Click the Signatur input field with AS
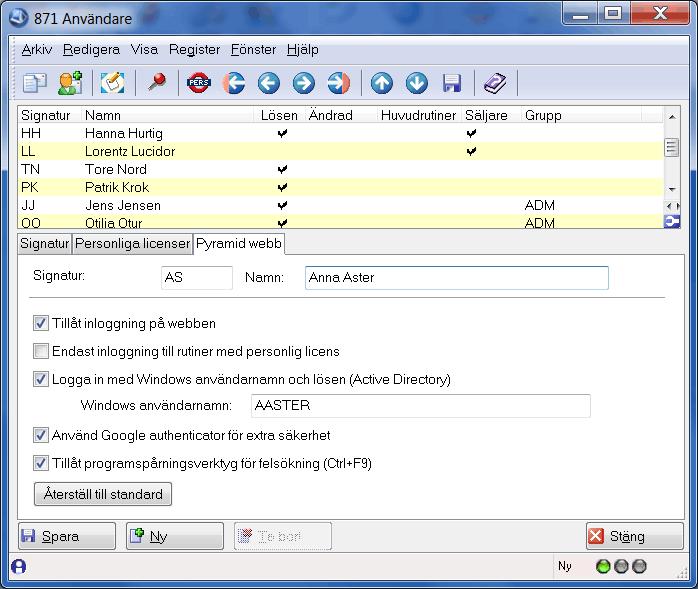Viewport: 698px width, 589px height. [x=197, y=278]
